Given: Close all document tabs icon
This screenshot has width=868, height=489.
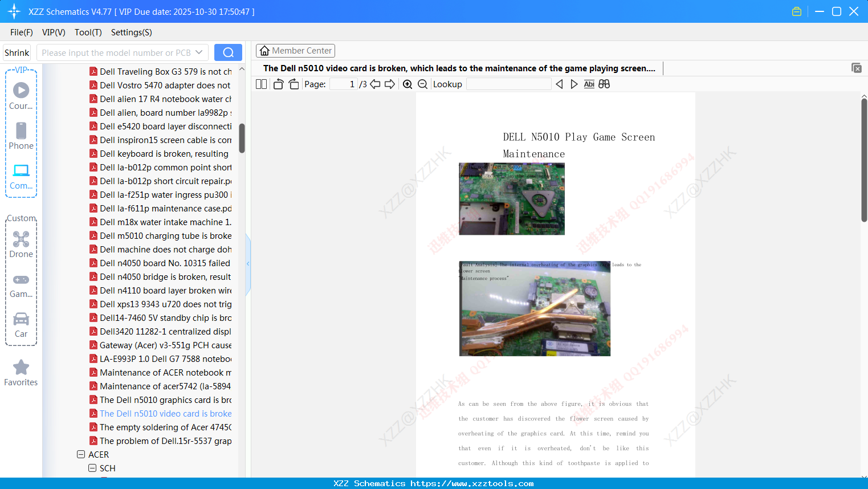Looking at the screenshot, I should (857, 68).
